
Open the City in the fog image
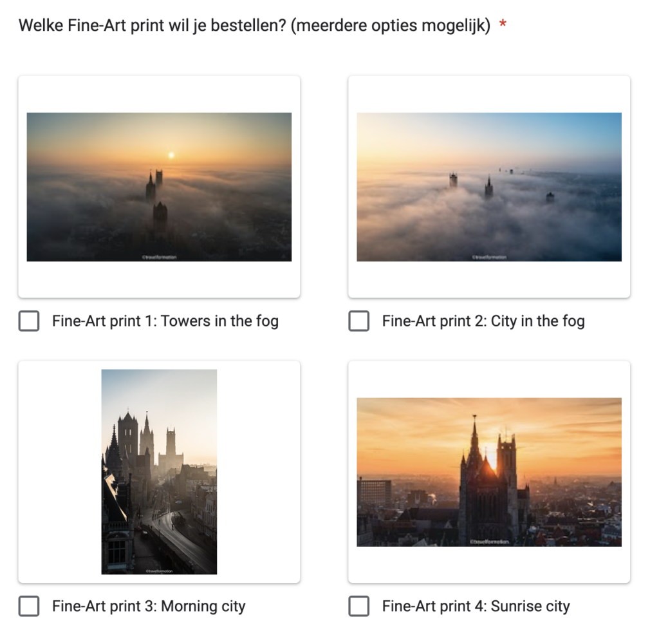pyautogui.click(x=489, y=187)
